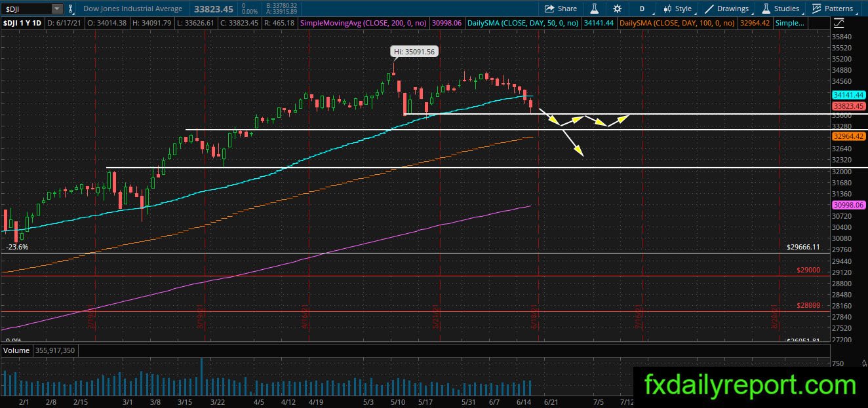Open the flask (Edit studies) icon
The height and width of the screenshot is (408, 868).
594,9
